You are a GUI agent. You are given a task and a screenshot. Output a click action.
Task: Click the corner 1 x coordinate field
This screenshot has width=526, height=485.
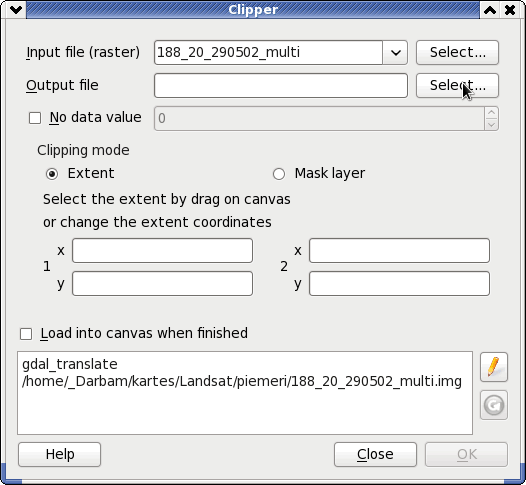pyautogui.click(x=162, y=251)
